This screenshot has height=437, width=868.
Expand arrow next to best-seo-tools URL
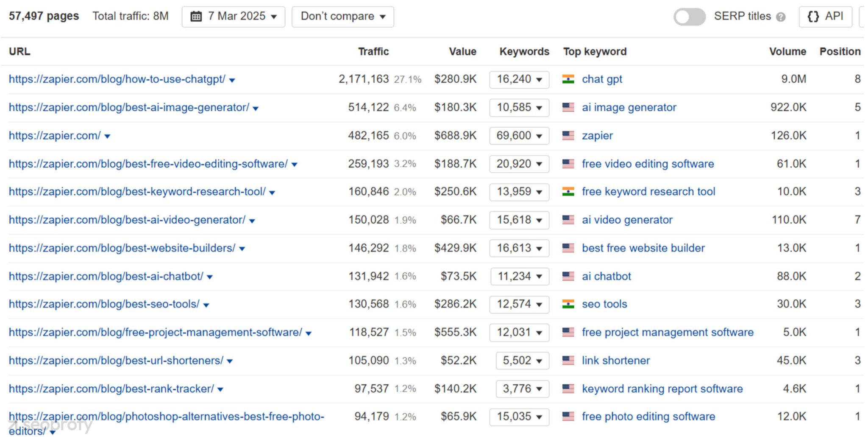(x=206, y=305)
